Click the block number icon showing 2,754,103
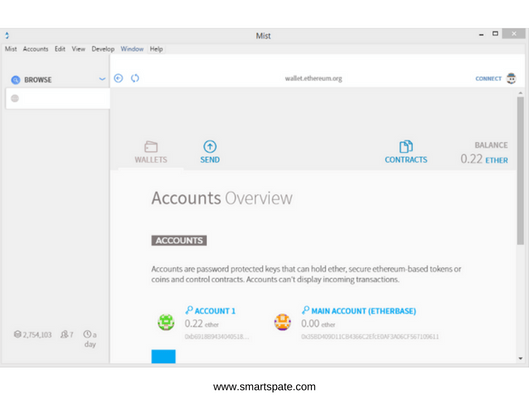Image resolution: width=529 pixels, height=396 pixels. 17,334
